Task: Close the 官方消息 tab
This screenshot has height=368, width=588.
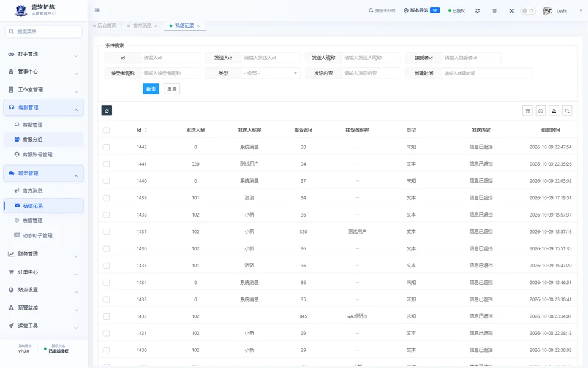Action: 156,26
